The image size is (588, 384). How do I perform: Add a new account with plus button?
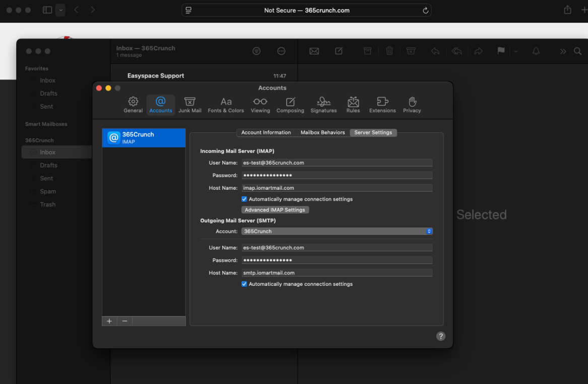coord(109,321)
